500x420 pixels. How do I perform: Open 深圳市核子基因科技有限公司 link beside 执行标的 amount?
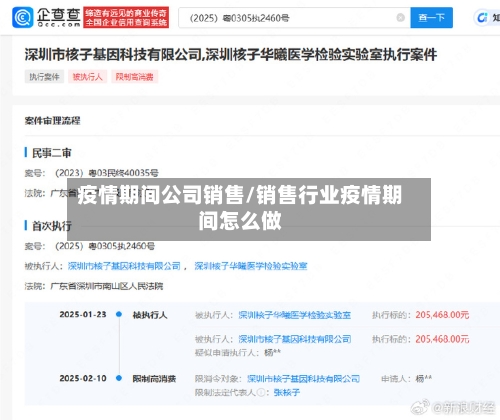tap(295, 339)
